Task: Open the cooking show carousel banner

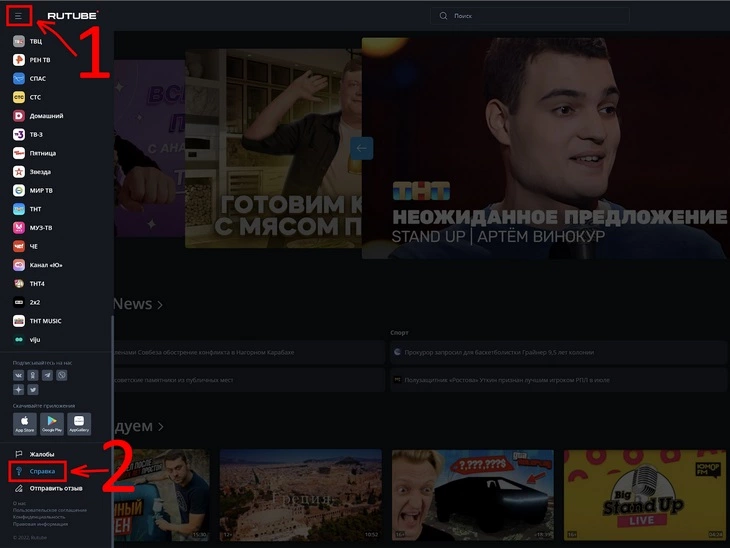Action: point(274,148)
